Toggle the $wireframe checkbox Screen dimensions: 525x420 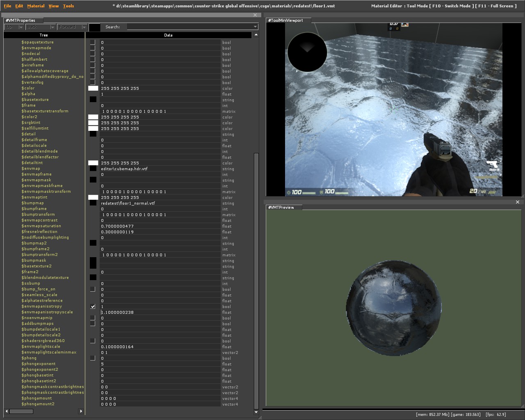pos(93,65)
